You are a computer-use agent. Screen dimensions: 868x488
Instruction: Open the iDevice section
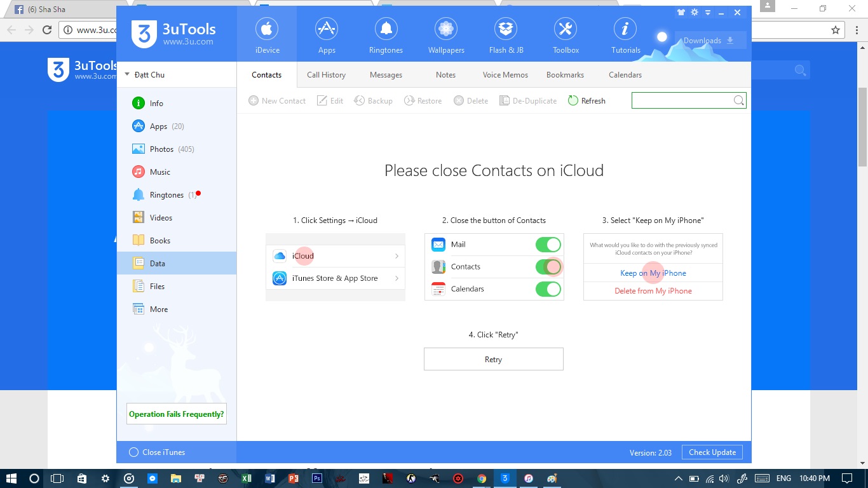click(267, 36)
